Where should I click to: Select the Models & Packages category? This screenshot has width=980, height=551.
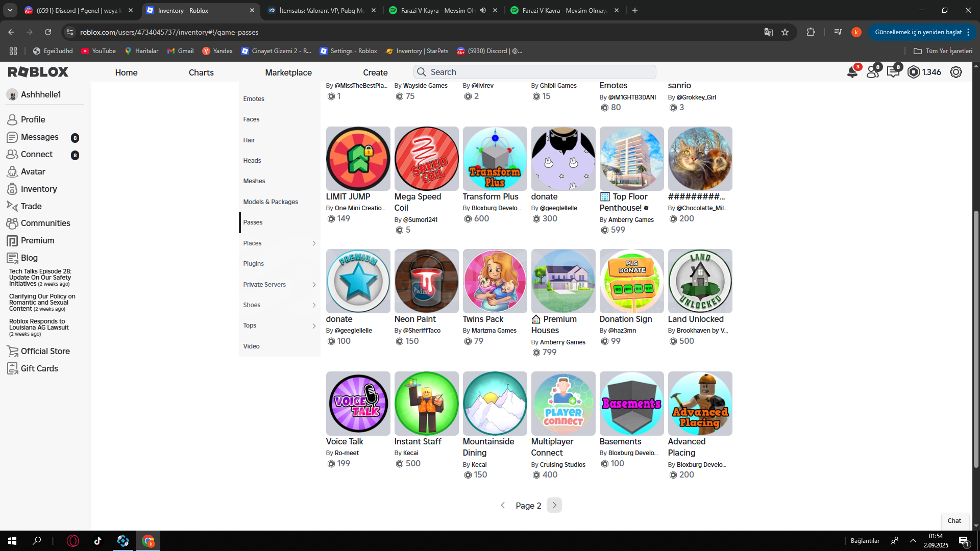point(279,202)
